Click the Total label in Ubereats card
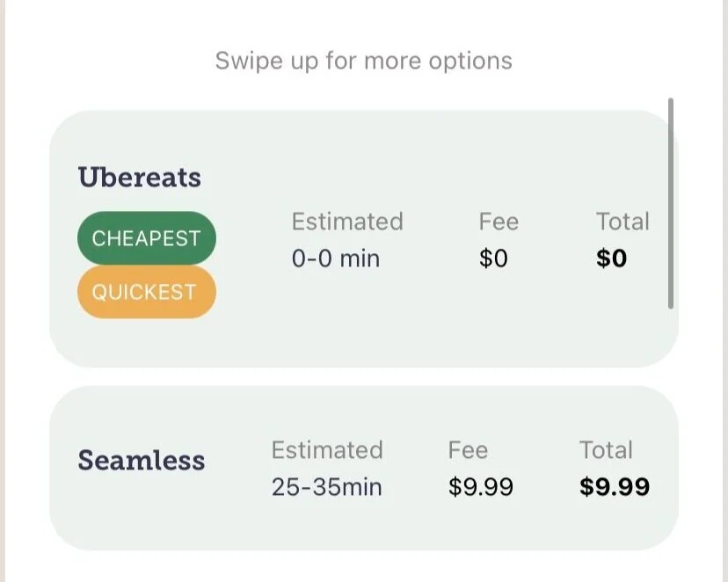This screenshot has width=728, height=582. [622, 222]
